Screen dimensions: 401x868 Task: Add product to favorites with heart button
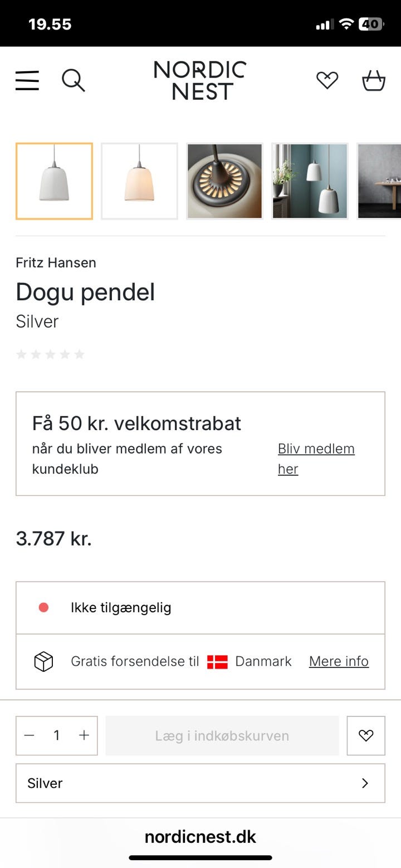[x=366, y=735]
